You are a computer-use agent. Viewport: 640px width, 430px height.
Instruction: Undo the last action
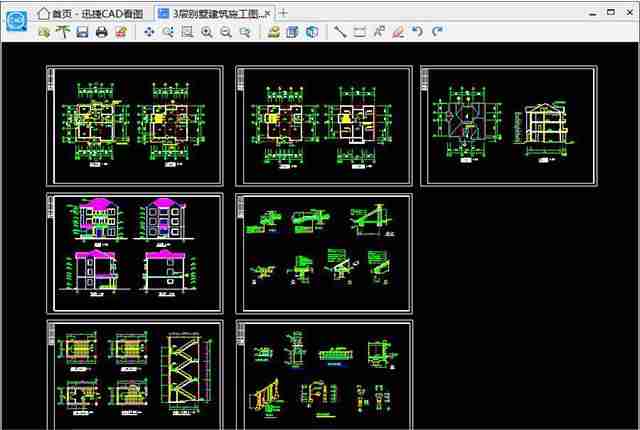click(417, 31)
